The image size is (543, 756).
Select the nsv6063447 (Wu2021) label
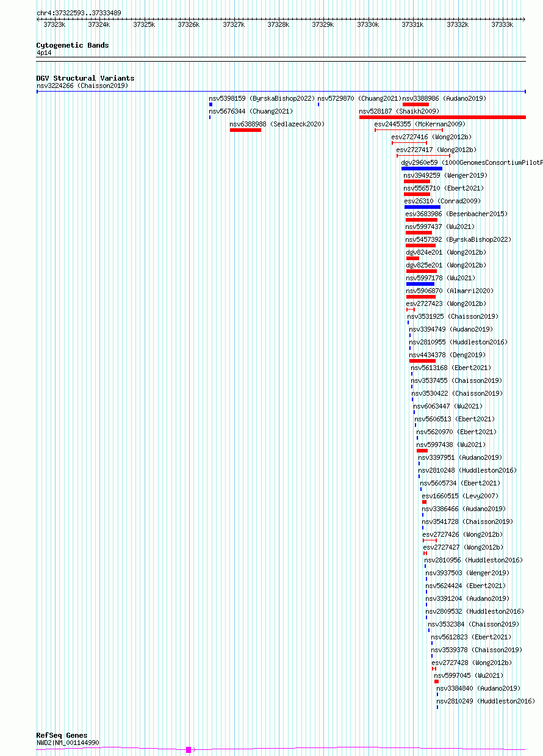point(448,406)
